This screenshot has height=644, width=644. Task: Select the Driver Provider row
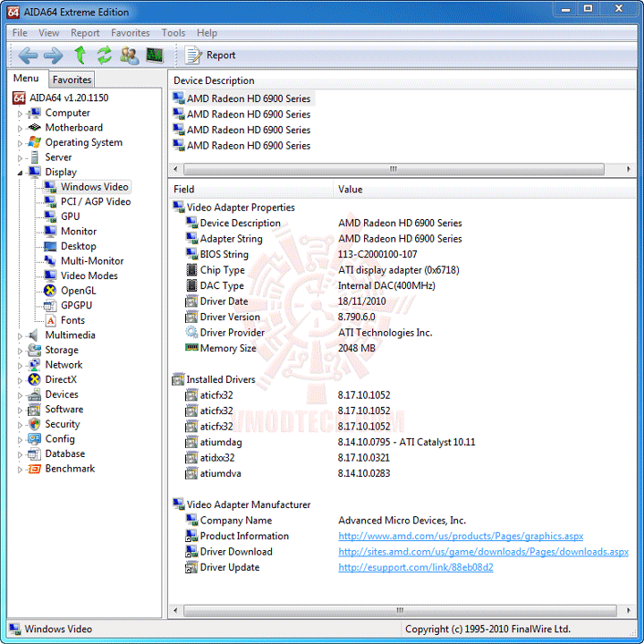tap(309, 333)
